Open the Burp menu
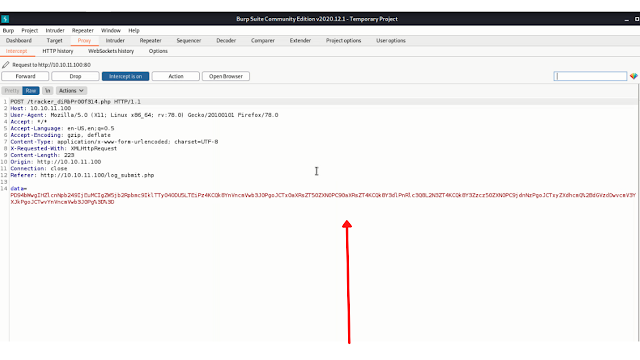The height and width of the screenshot is (360, 640). click(x=8, y=30)
